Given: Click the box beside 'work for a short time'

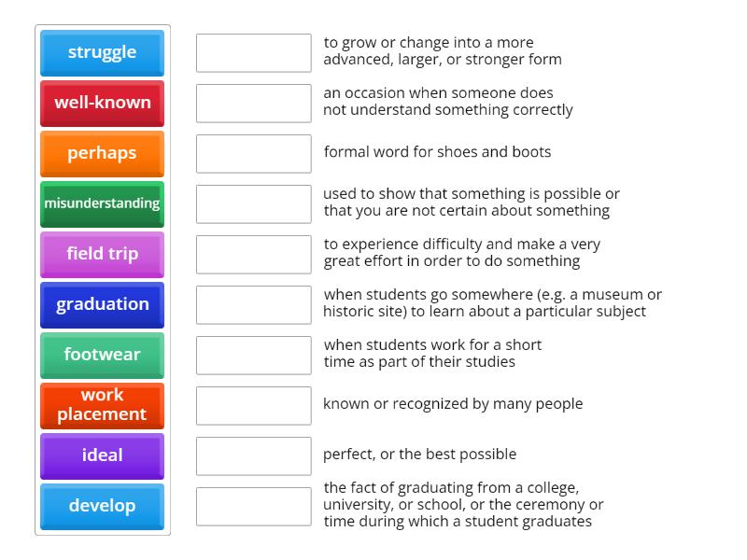Looking at the screenshot, I should pos(253,356).
